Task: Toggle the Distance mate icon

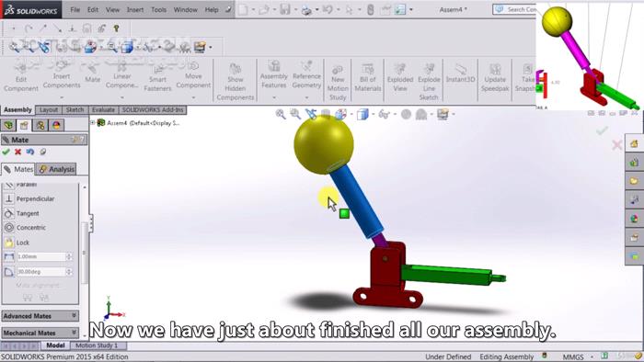Action: (x=8, y=256)
